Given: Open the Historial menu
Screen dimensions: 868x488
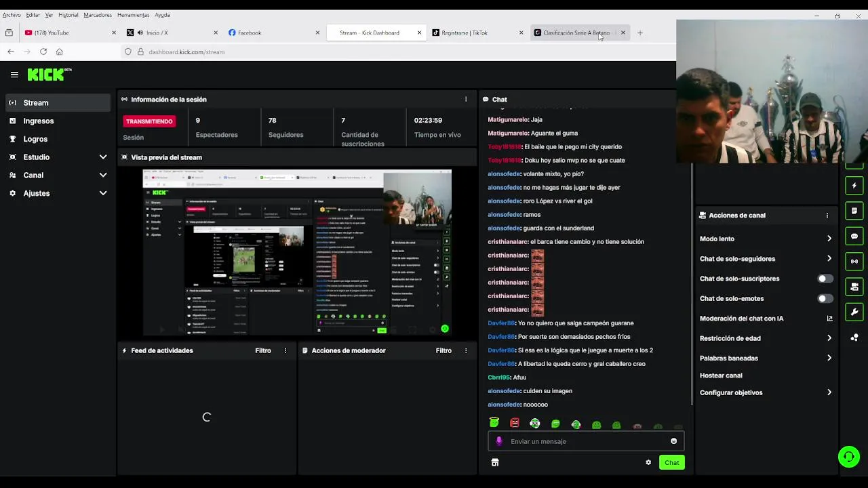Looking at the screenshot, I should click(x=68, y=15).
